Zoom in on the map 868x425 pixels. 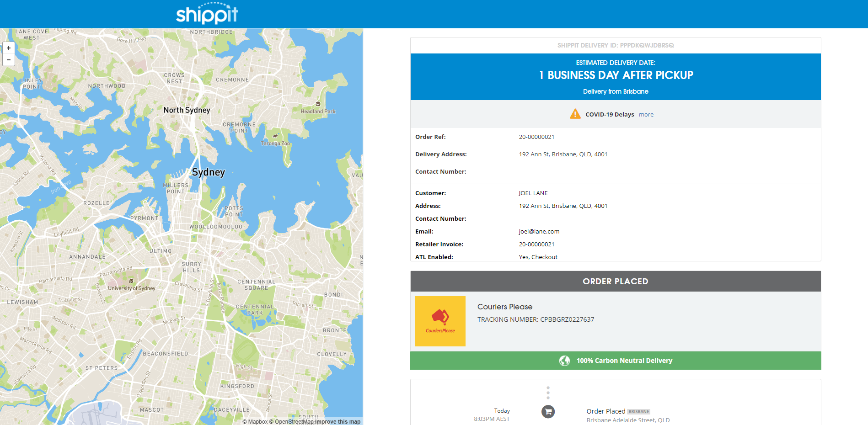pyautogui.click(x=9, y=48)
